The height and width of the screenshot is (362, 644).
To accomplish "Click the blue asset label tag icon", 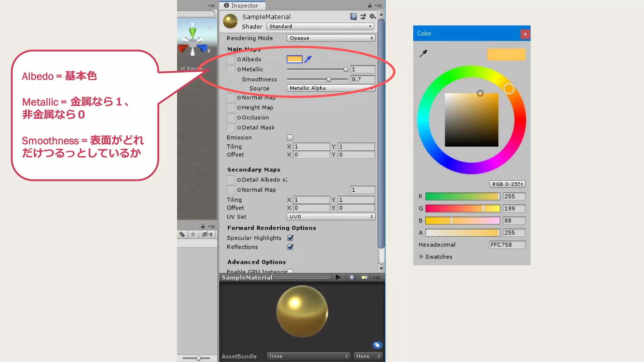I will tap(377, 345).
